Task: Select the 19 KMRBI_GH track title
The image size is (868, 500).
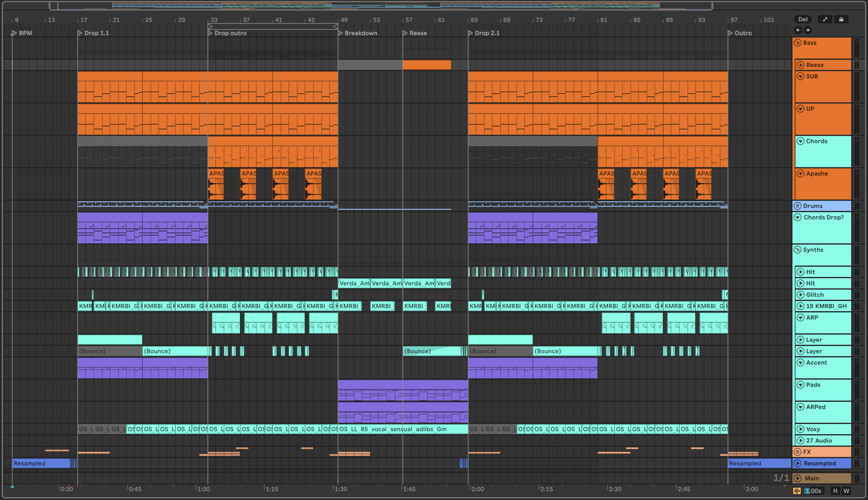Action: [x=826, y=306]
